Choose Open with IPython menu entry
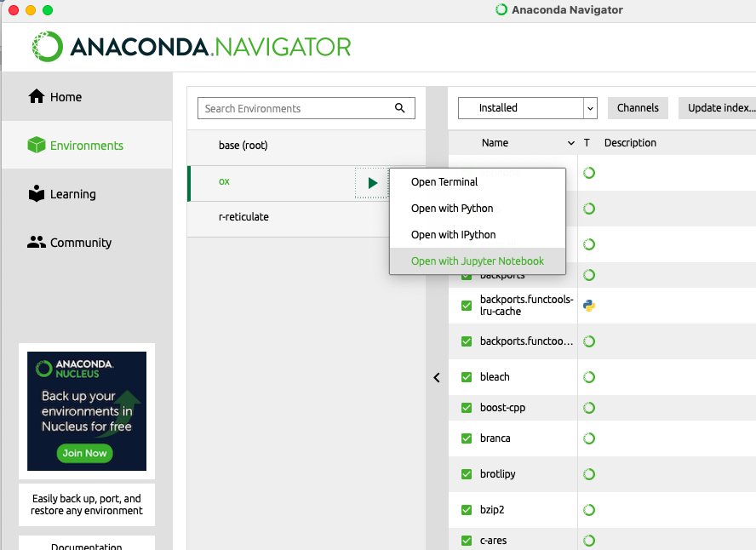This screenshot has height=550, width=756. tap(478, 235)
